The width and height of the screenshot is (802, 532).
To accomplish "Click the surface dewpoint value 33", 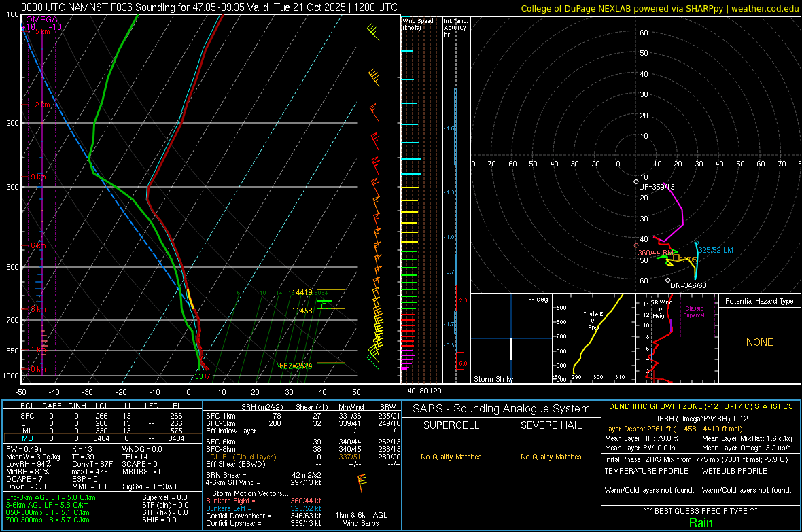I will pos(198,376).
